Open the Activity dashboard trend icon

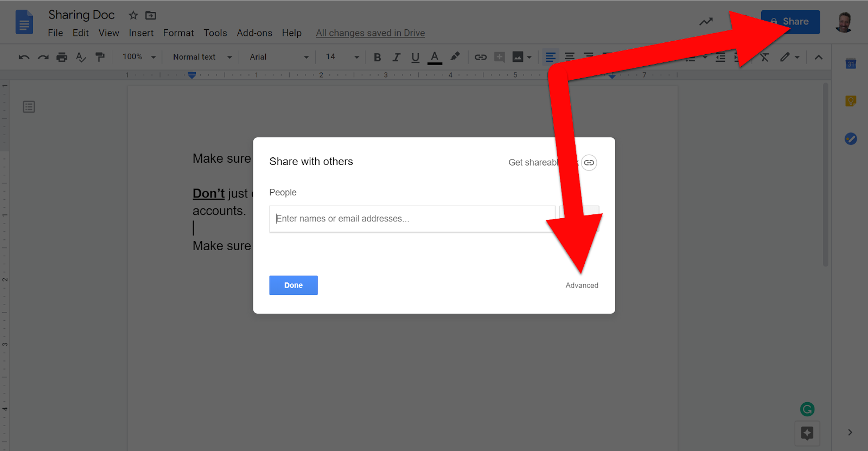[x=706, y=22]
